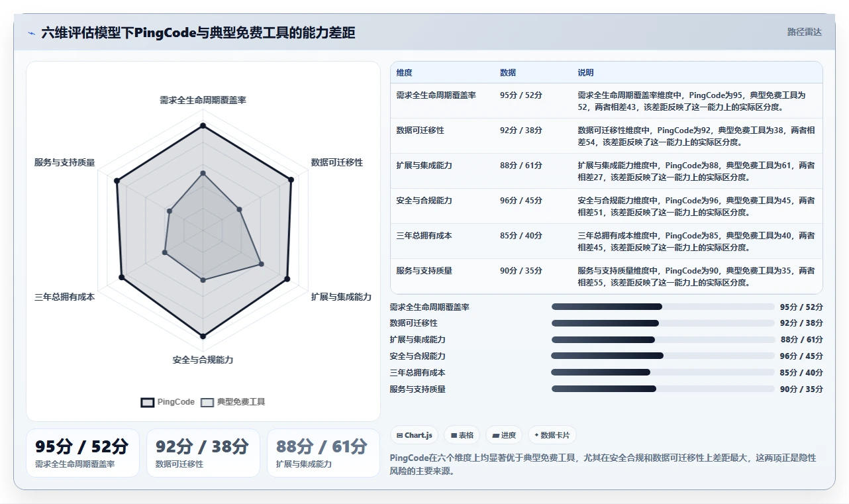The height and width of the screenshot is (504, 849).
Task: Click the 典型免费工具 legend color box
Action: pyautogui.click(x=207, y=402)
